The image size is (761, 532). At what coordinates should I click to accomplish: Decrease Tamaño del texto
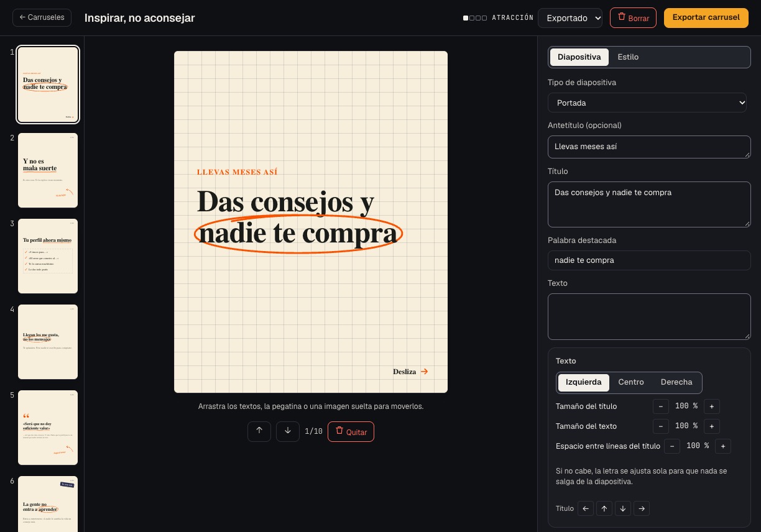(661, 426)
